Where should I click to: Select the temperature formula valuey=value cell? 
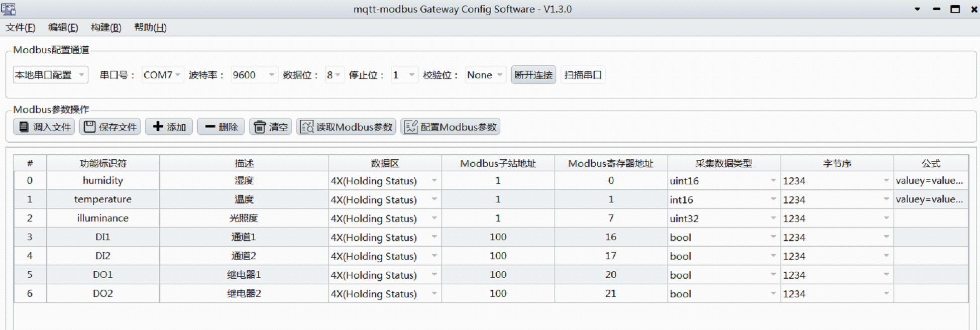[x=931, y=199]
